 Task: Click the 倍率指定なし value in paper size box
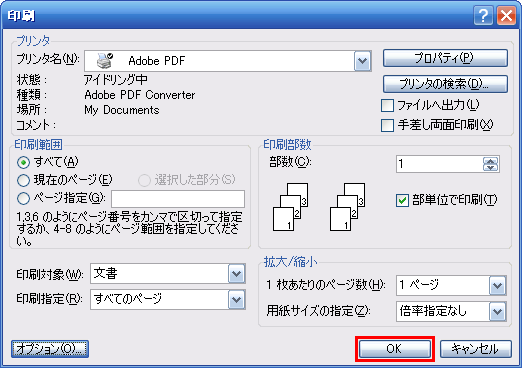point(433,311)
